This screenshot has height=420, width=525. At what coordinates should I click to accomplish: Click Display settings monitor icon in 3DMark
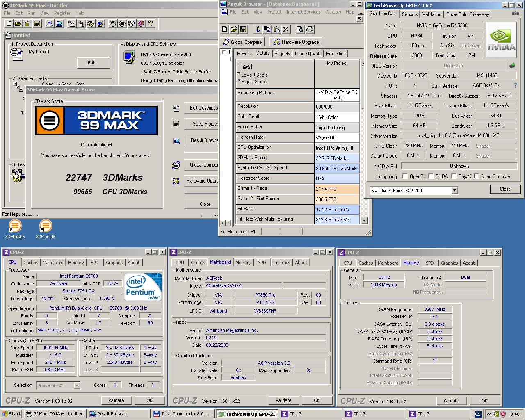129,57
